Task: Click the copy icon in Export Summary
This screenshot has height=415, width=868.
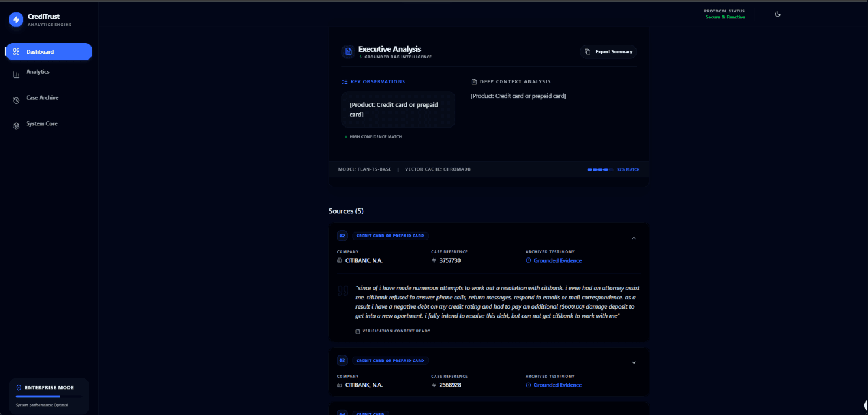Action: [x=588, y=52]
